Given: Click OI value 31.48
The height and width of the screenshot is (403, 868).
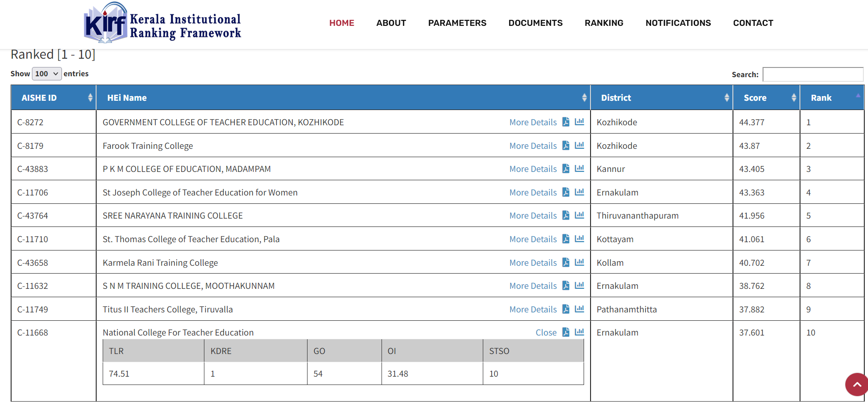Looking at the screenshot, I should tap(398, 373).
